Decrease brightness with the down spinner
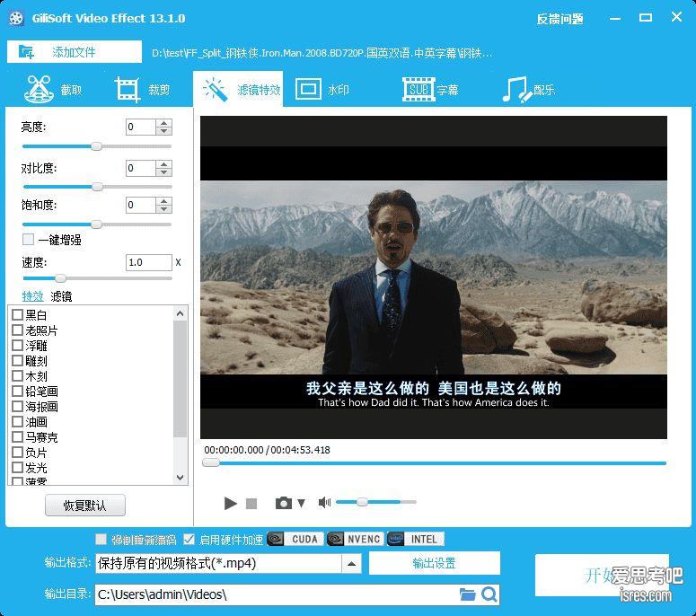 [x=164, y=131]
